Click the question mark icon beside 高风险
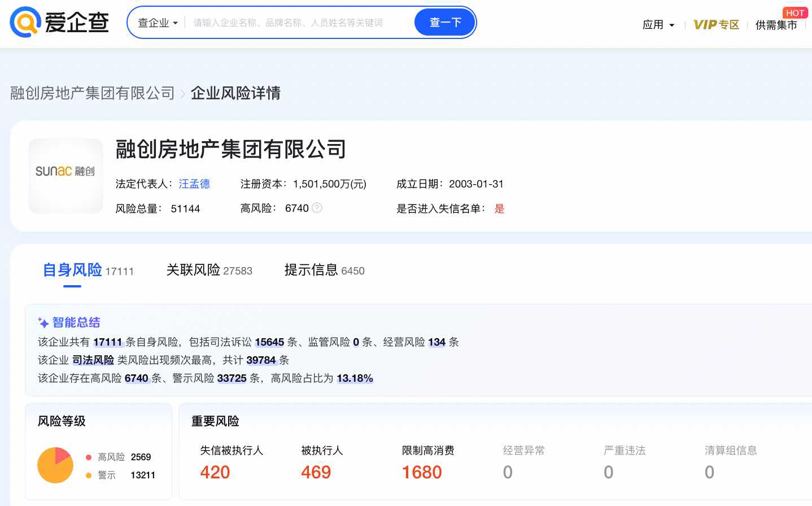 click(317, 208)
